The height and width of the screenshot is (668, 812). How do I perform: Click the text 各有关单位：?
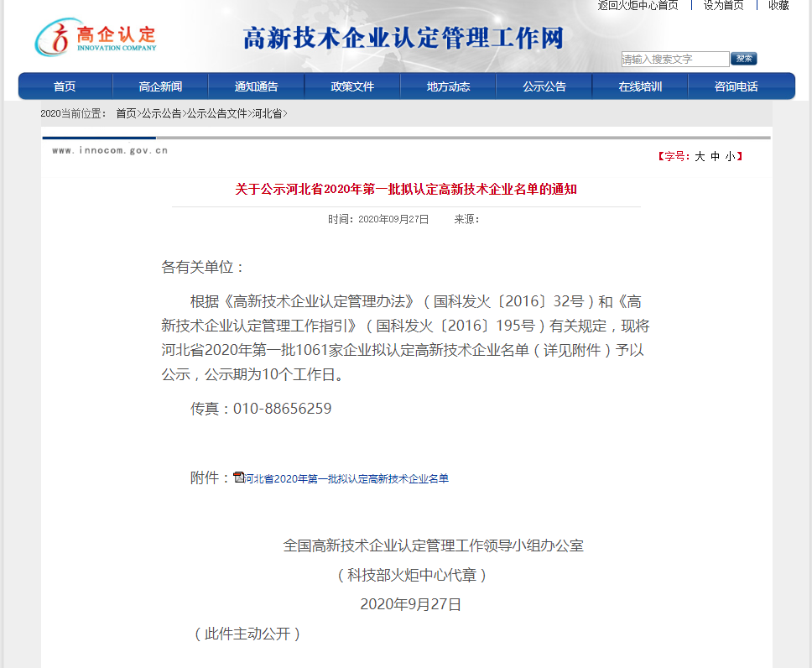click(x=202, y=267)
